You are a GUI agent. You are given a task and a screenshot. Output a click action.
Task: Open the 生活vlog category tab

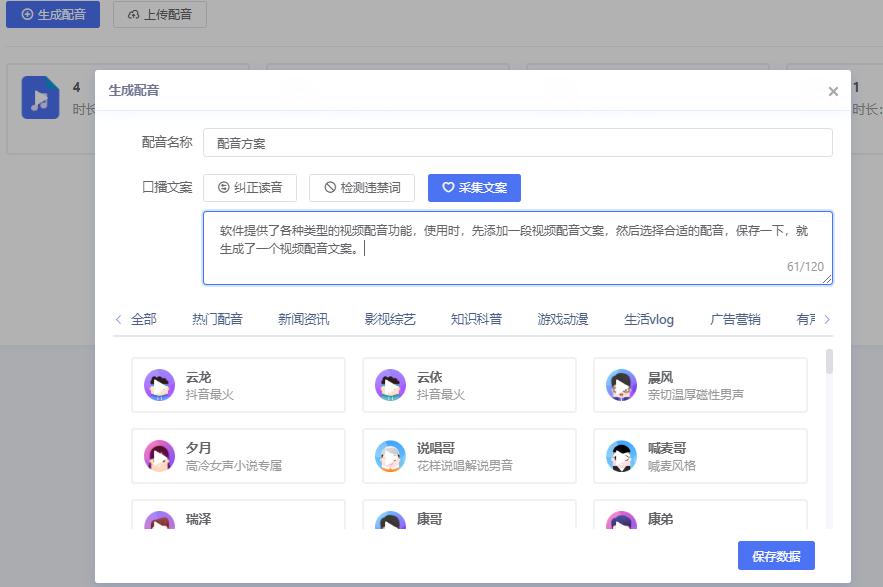click(647, 317)
